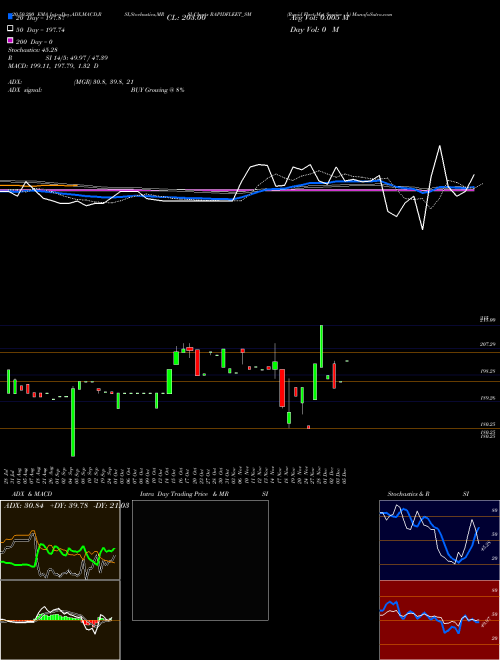Click the lowest white trough of the EMA line chart

pos(423,228)
